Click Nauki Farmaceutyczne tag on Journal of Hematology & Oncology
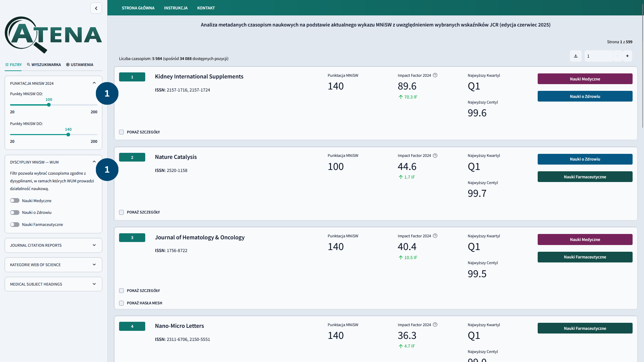This screenshot has height=362, width=644. click(585, 257)
